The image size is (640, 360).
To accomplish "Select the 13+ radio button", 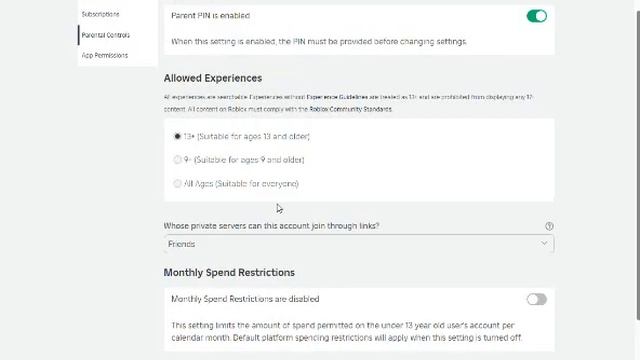I will [x=177, y=136].
